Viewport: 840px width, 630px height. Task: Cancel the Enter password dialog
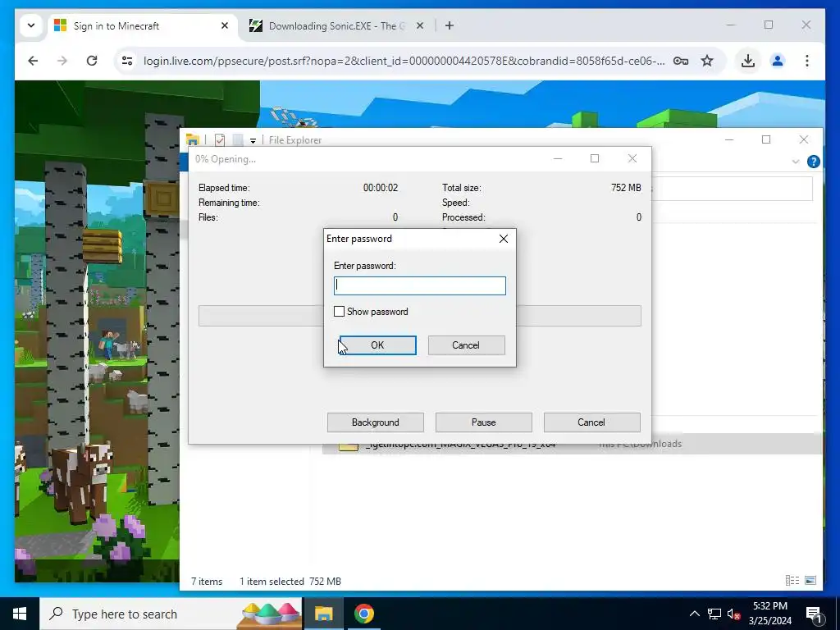click(x=466, y=345)
